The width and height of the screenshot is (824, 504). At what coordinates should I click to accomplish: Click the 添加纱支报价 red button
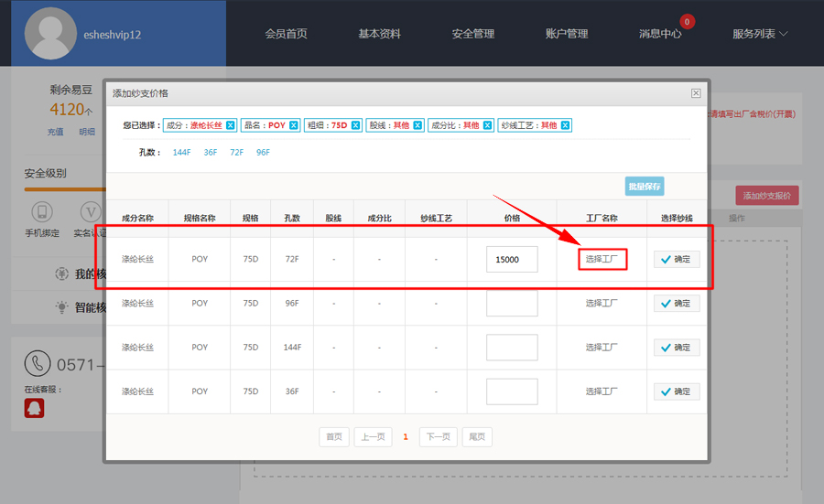click(767, 196)
